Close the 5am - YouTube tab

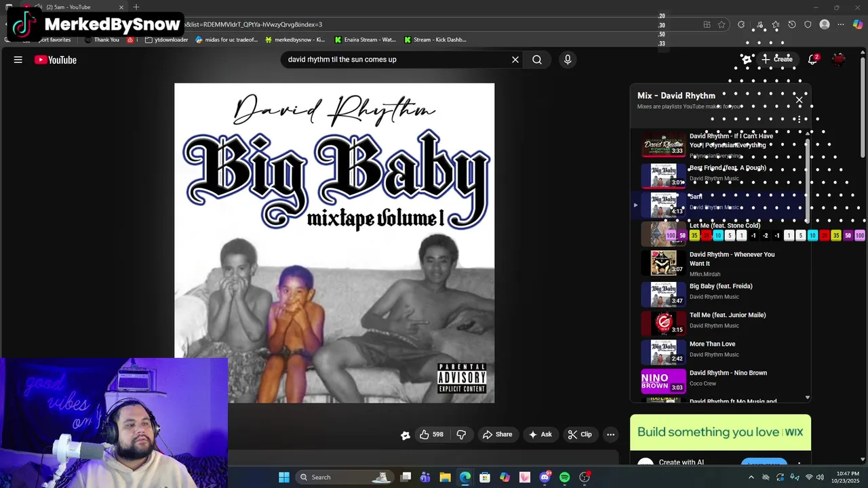(121, 7)
